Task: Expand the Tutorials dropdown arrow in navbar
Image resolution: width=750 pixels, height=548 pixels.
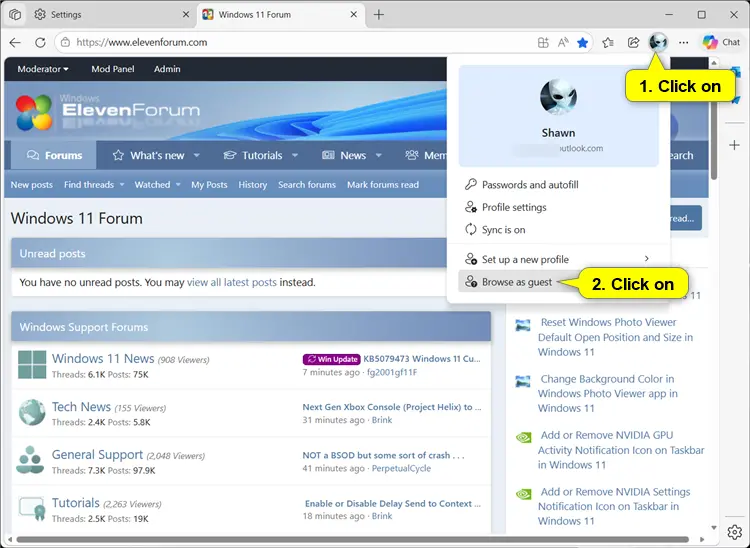Action: [295, 155]
